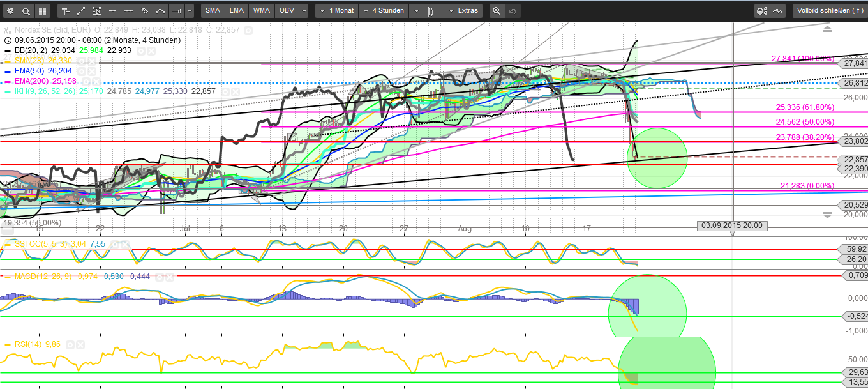868x389 pixels.
Task: Remove the SSTOC(5, 5, 3) indicator
Action: coord(124,244)
